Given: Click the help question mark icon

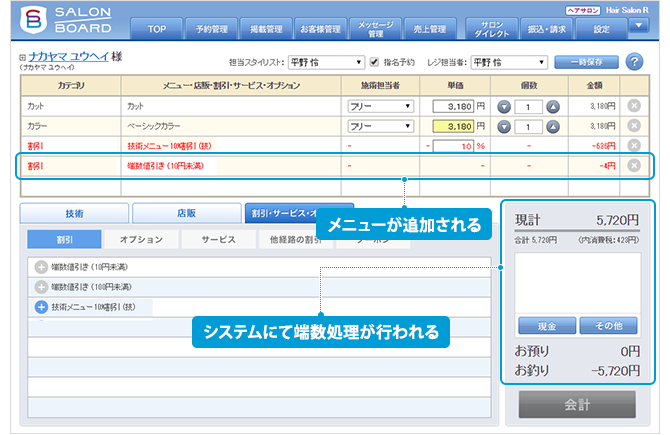Looking at the screenshot, I should click(634, 62).
